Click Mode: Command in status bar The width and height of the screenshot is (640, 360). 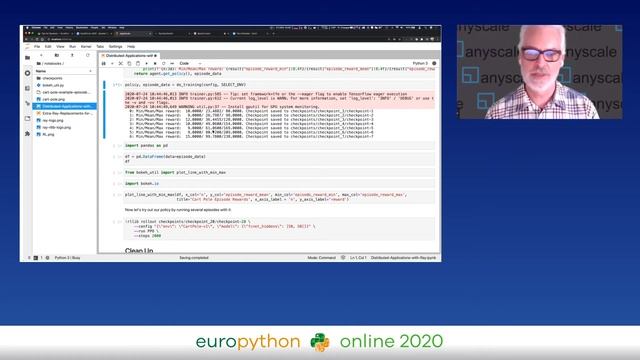click(x=322, y=258)
